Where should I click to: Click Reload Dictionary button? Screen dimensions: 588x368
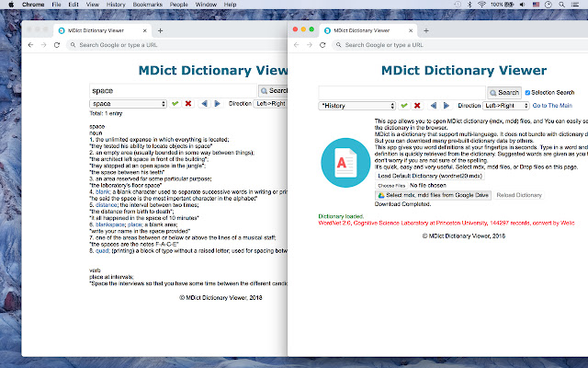(x=519, y=195)
